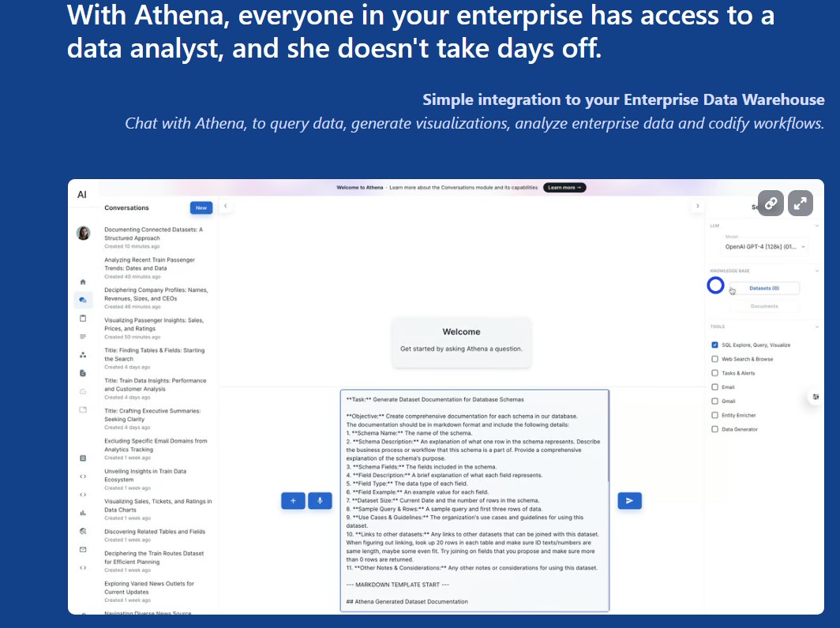Click the plus attachment button
The width and height of the screenshot is (840, 628).
[x=293, y=501]
